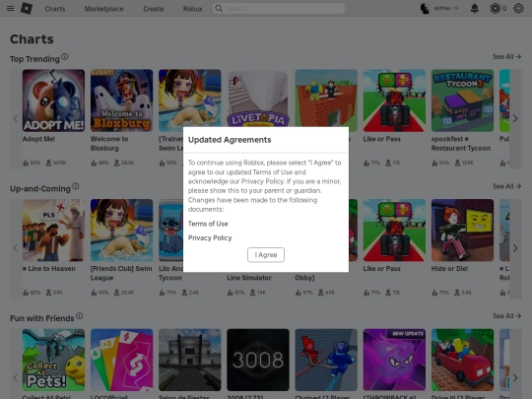
Task: Open the Livetopia game thumbnail
Action: 258,99
